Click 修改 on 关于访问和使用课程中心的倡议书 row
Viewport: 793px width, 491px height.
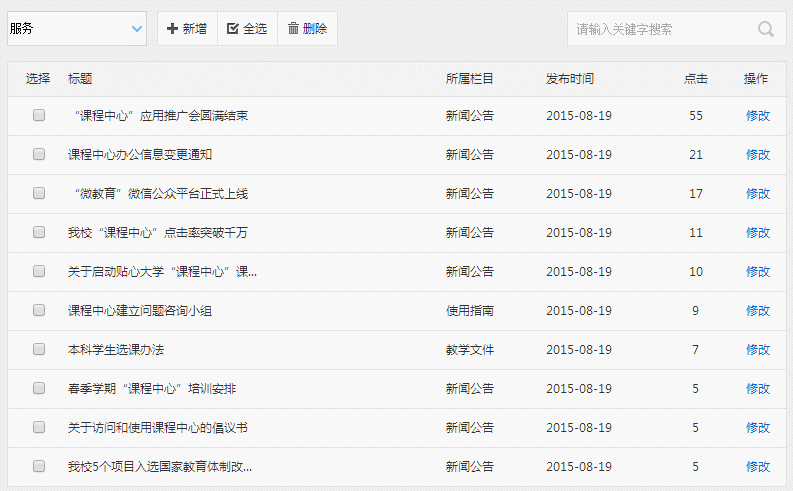tap(758, 428)
